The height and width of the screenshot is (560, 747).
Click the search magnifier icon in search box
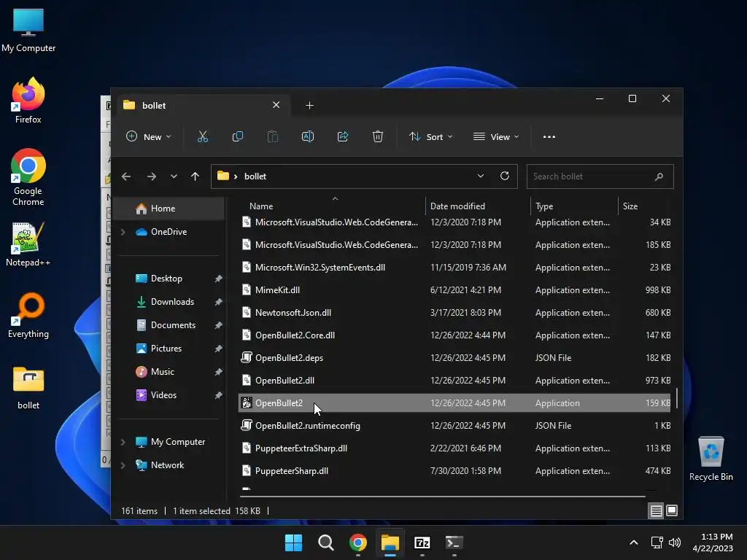659,176
